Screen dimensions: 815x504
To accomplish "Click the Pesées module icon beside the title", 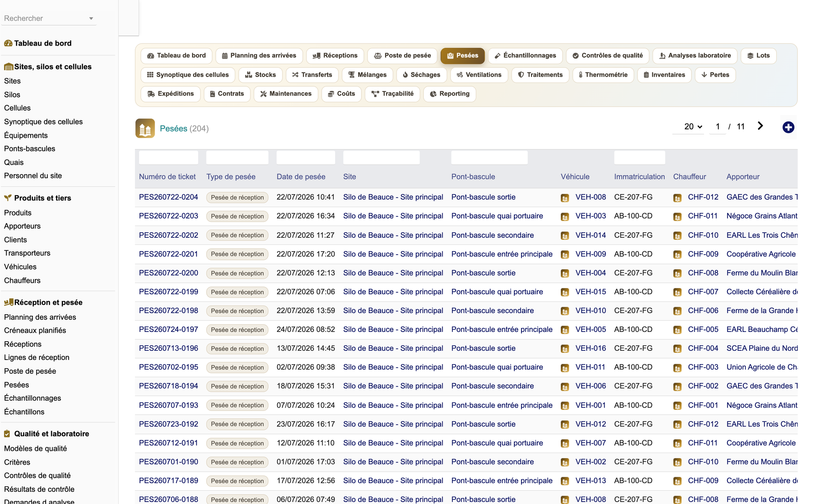I will tap(145, 129).
